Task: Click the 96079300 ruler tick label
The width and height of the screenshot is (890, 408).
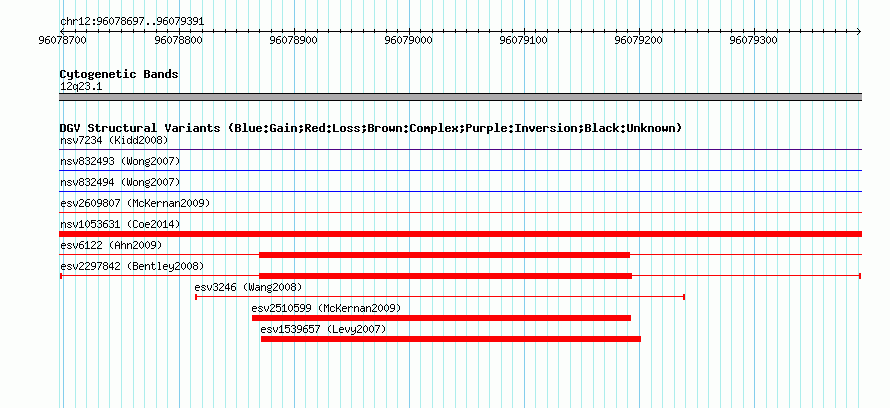Action: point(754,41)
